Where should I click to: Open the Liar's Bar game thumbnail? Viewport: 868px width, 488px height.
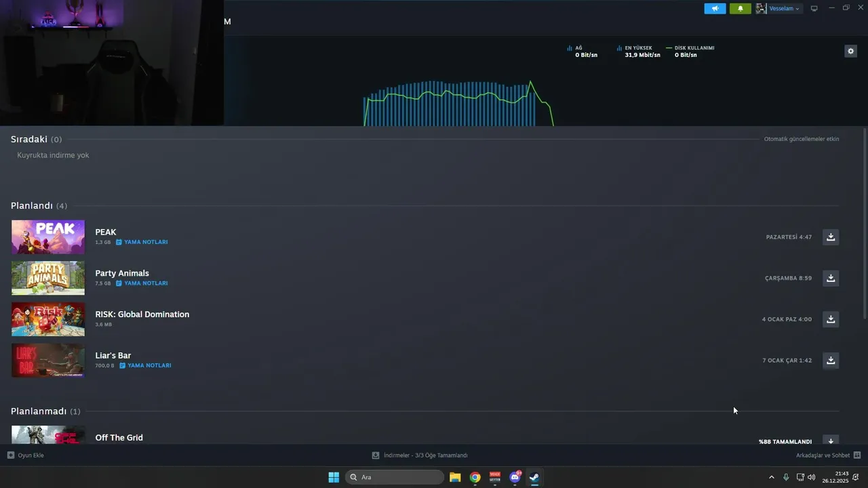[48, 360]
